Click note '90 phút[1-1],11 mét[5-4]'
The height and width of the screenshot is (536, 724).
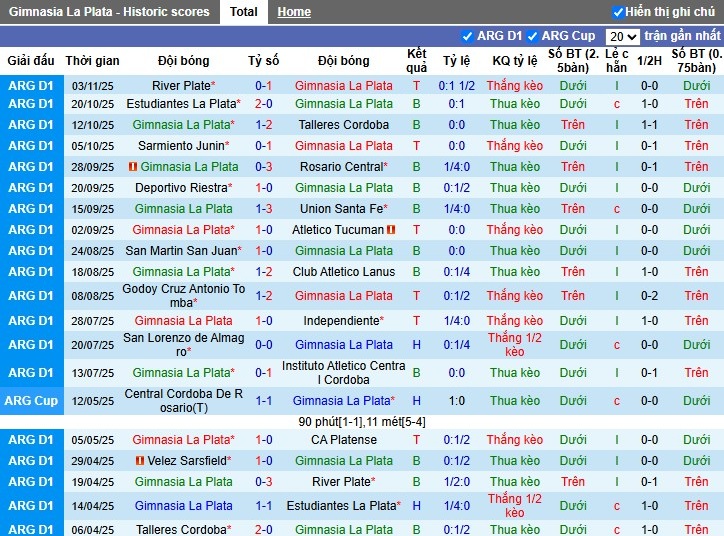[x=362, y=422]
